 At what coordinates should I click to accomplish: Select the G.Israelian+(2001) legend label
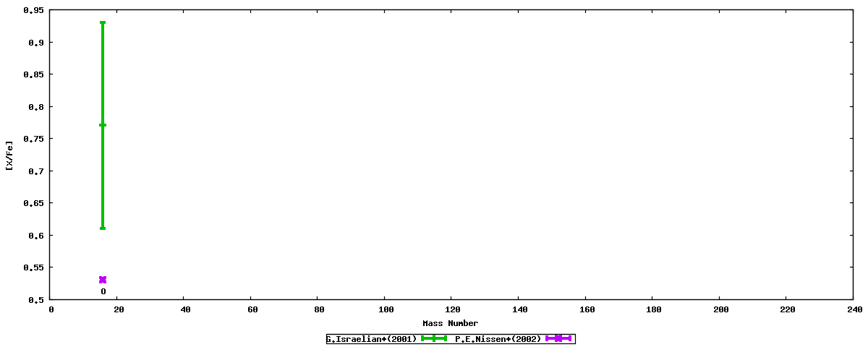(372, 338)
